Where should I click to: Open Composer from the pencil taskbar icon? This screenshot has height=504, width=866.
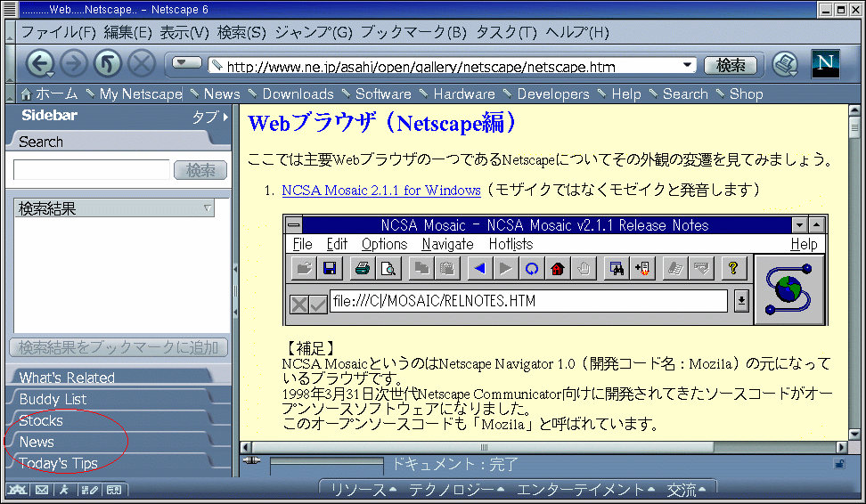(x=89, y=490)
